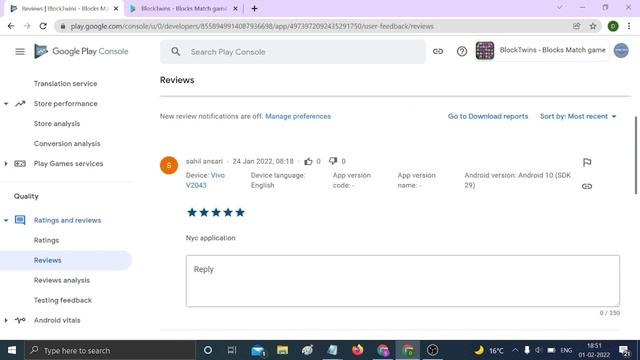
Task: Open Testing feedback page
Action: tap(62, 300)
